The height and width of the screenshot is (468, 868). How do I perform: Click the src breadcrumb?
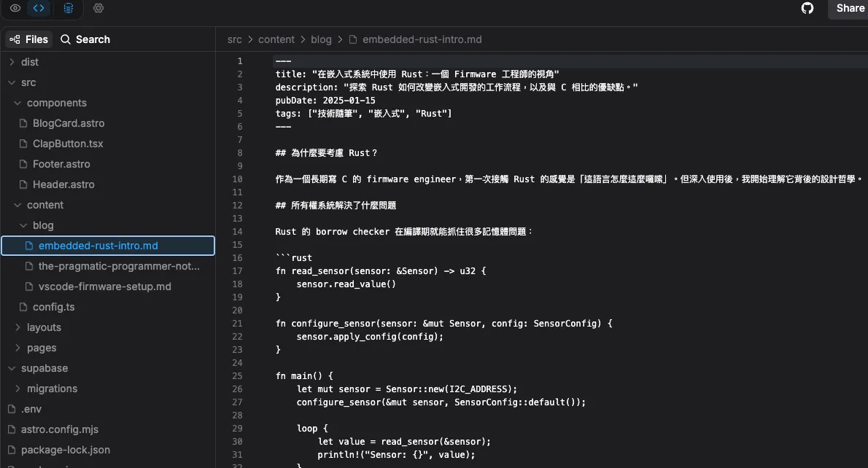[x=235, y=40]
